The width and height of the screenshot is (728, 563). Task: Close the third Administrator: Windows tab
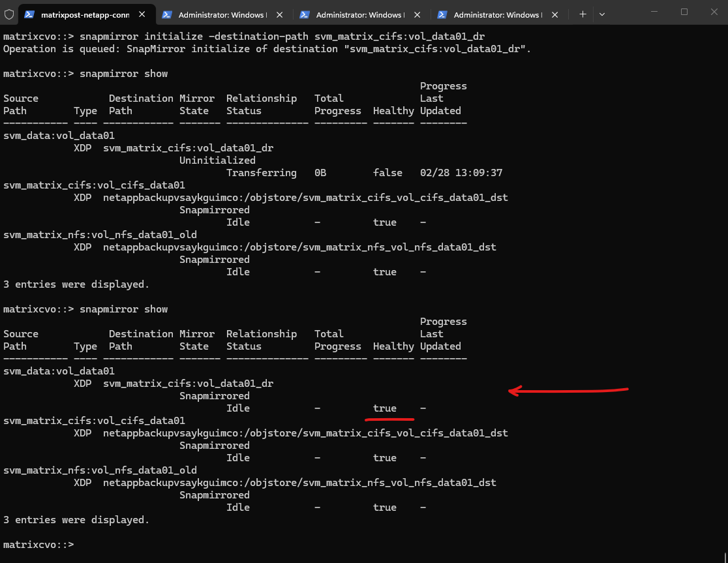tap(416, 14)
